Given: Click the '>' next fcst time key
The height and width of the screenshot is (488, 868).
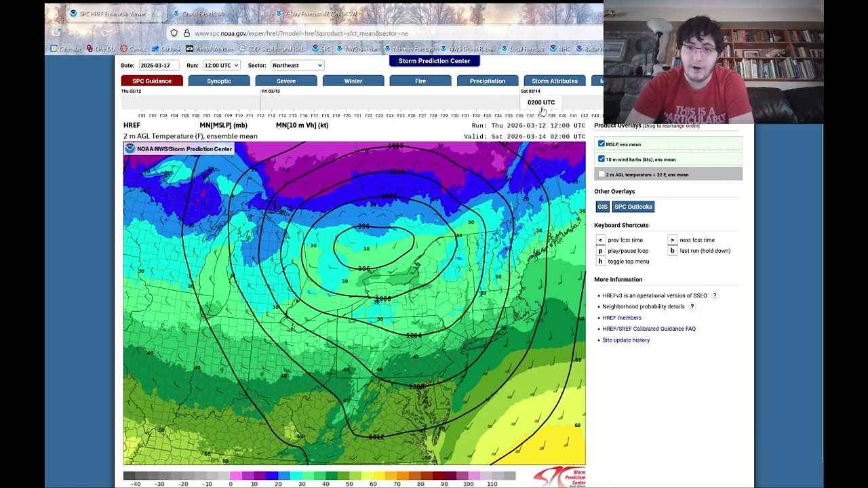Looking at the screenshot, I should [672, 240].
